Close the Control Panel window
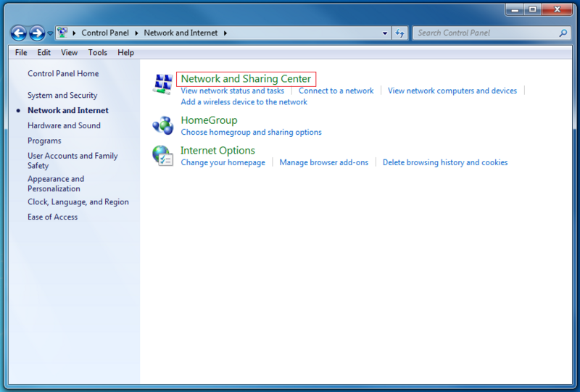 click(557, 9)
